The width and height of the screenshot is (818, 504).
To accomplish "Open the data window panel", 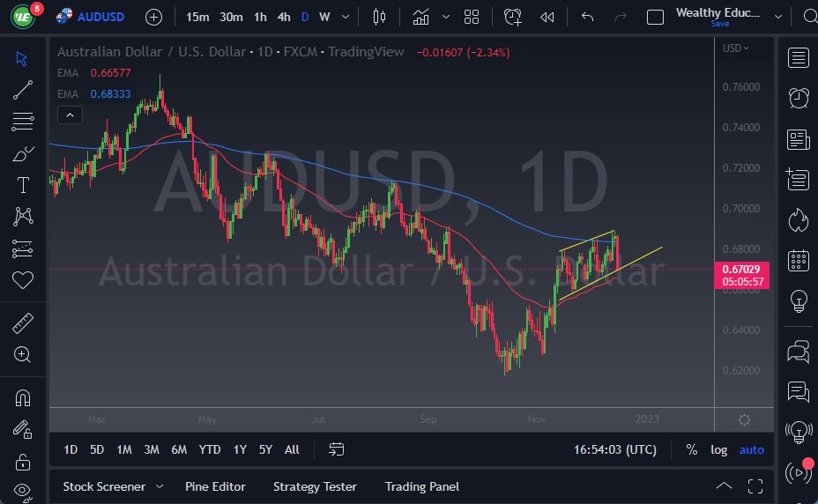I will tap(798, 180).
